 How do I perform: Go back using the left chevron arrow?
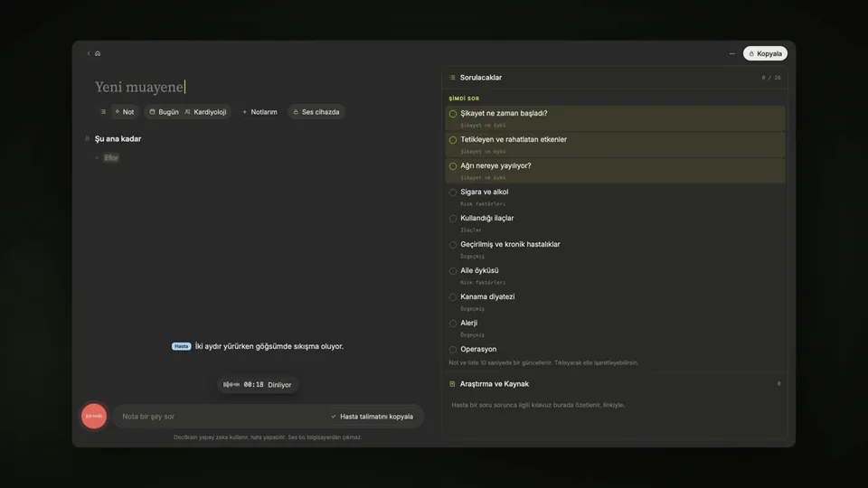89,53
